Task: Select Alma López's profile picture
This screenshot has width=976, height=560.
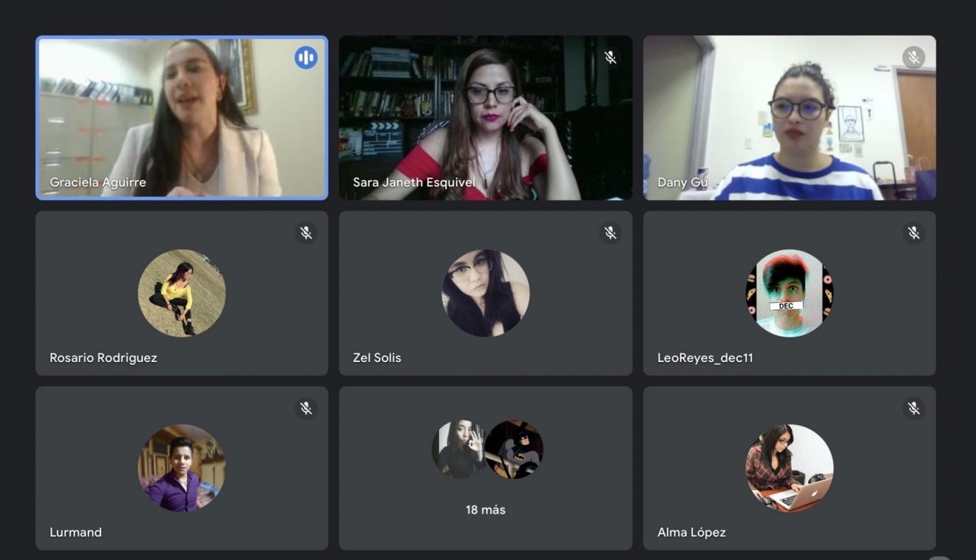Action: point(790,468)
